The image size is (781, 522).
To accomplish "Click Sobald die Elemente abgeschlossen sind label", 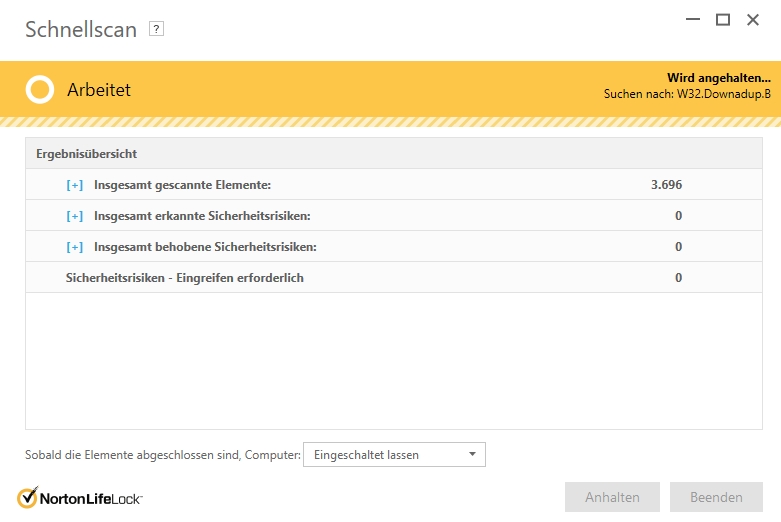I will tap(163, 455).
